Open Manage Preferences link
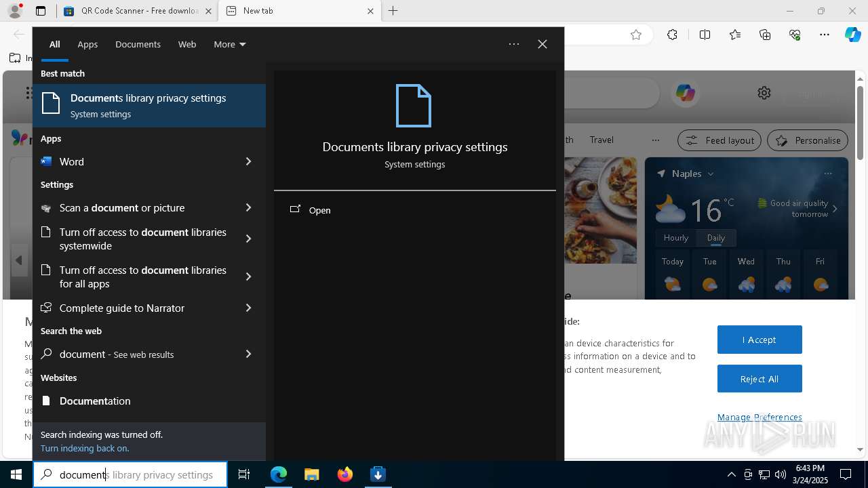Screen dimensions: 868x488 (x=759, y=417)
